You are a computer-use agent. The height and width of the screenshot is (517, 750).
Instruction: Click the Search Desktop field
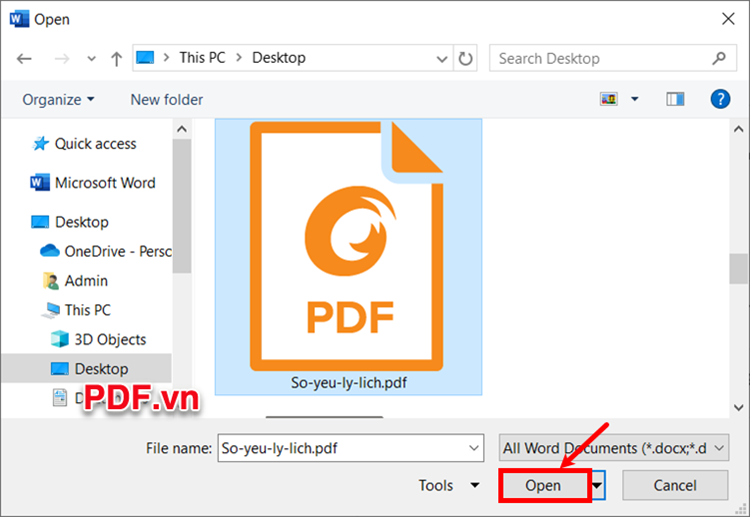(x=612, y=58)
